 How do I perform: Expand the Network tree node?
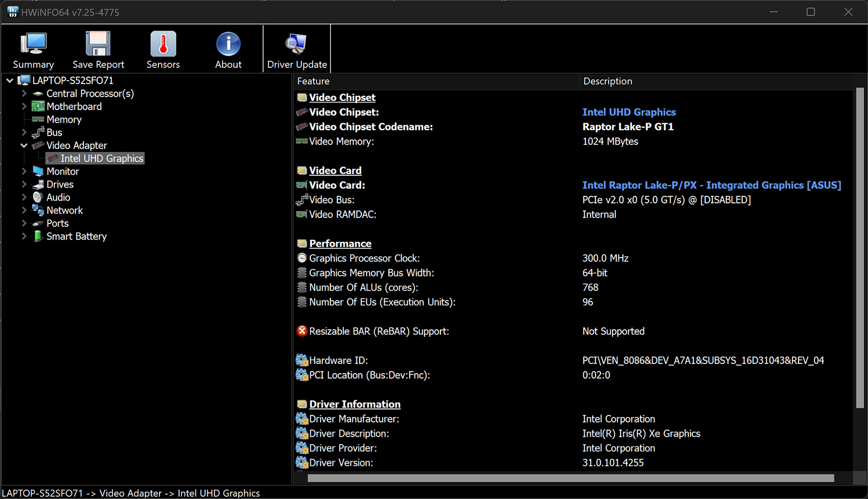point(24,210)
